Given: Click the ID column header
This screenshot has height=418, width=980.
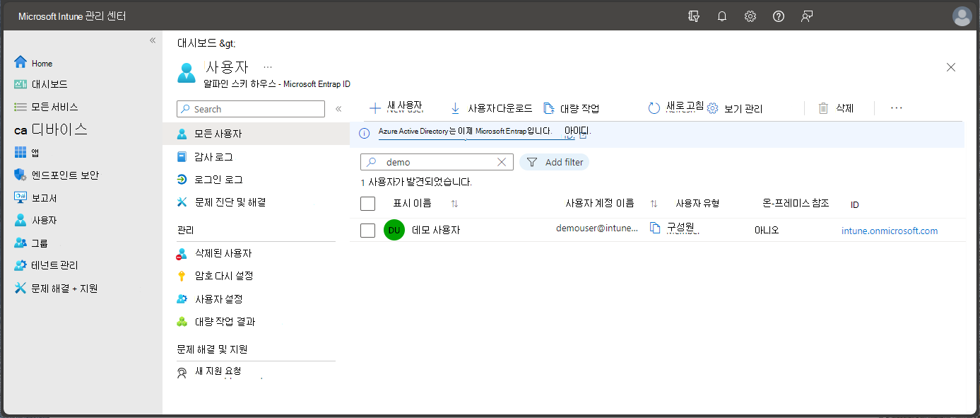Looking at the screenshot, I should point(855,204).
